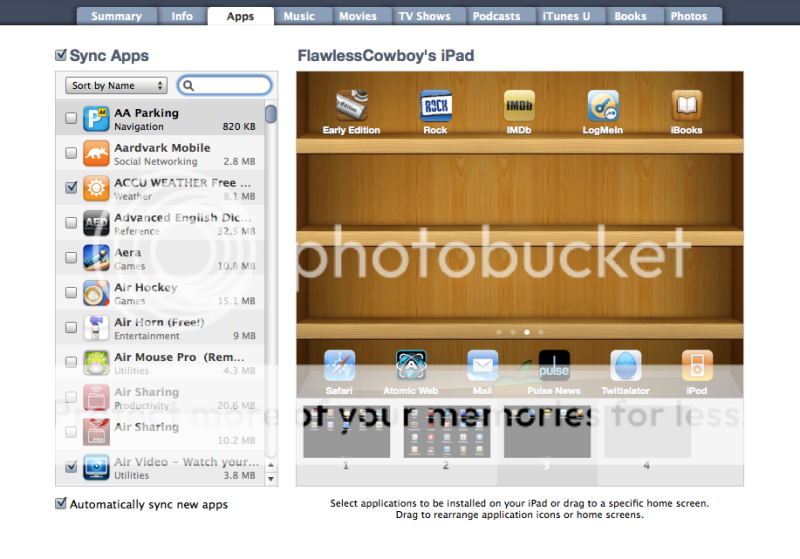Click the iPod icon in iPad dock
800x559 pixels.
tap(697, 365)
